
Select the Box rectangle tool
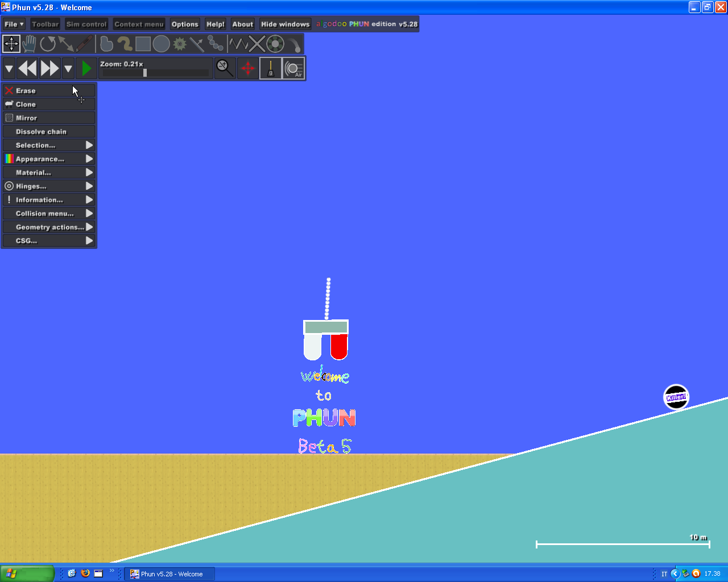coord(143,44)
